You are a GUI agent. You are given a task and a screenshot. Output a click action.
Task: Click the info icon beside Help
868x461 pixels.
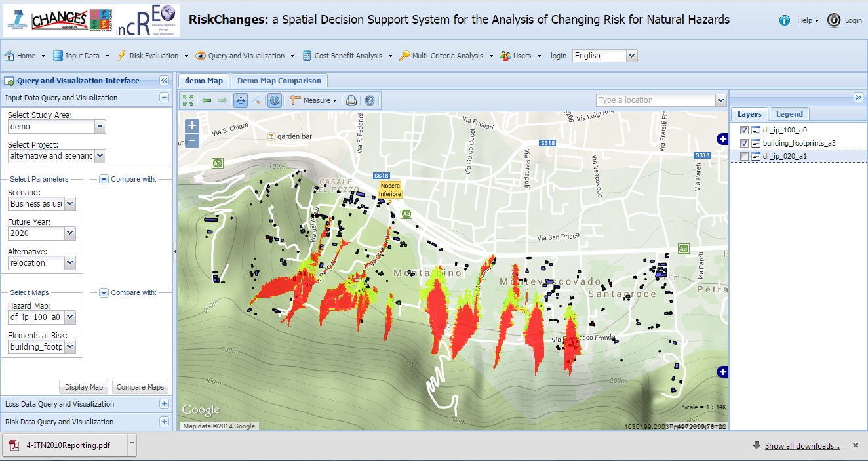(785, 20)
